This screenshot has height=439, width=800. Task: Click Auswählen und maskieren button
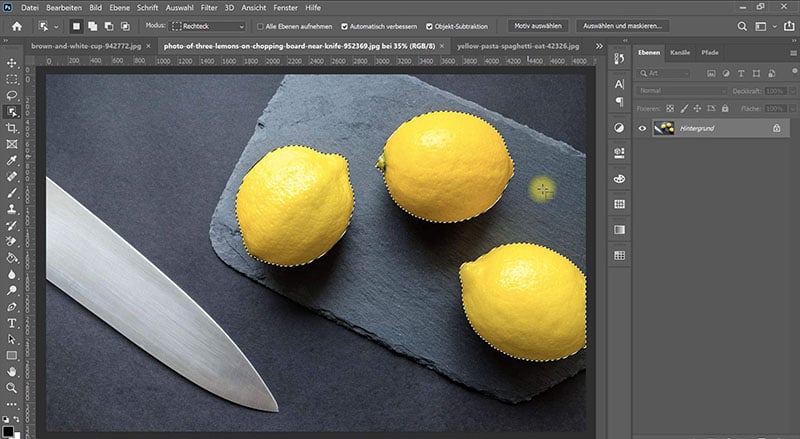tap(622, 26)
